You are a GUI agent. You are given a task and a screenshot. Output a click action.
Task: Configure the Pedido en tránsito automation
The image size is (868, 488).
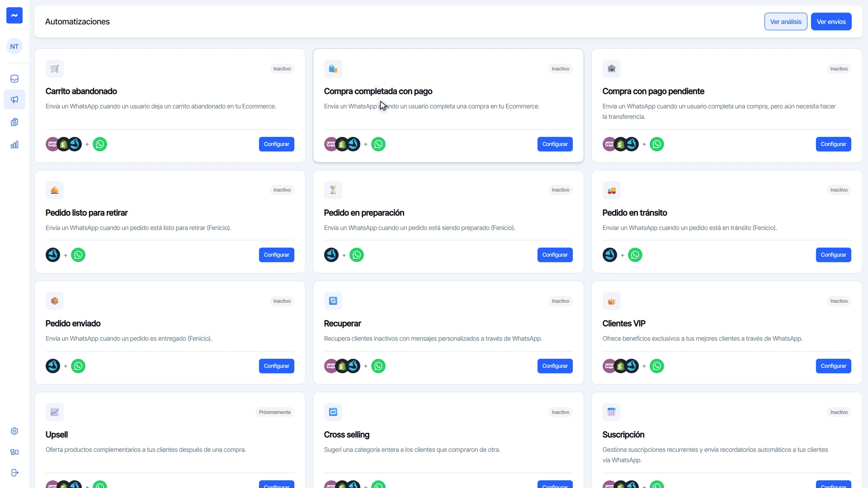[x=833, y=255]
